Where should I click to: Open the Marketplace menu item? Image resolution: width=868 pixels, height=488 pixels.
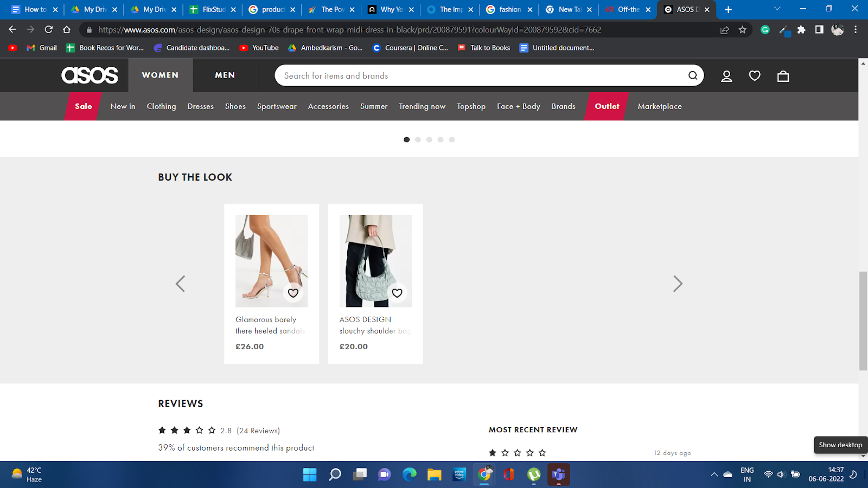pos(660,106)
